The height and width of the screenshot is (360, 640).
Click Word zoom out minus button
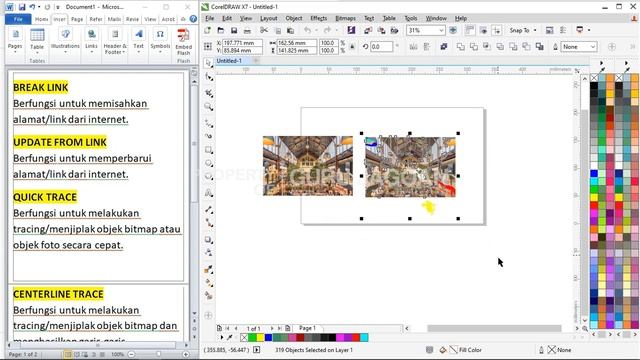click(131, 354)
